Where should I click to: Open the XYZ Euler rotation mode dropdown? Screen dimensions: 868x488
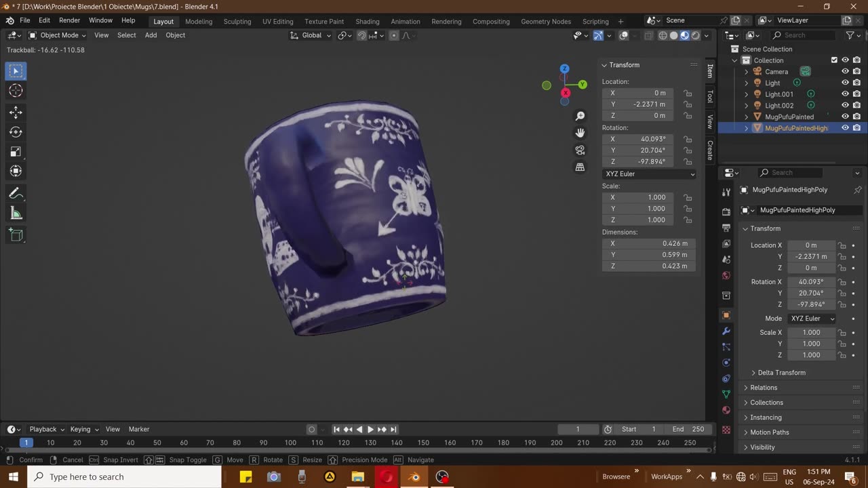point(650,174)
